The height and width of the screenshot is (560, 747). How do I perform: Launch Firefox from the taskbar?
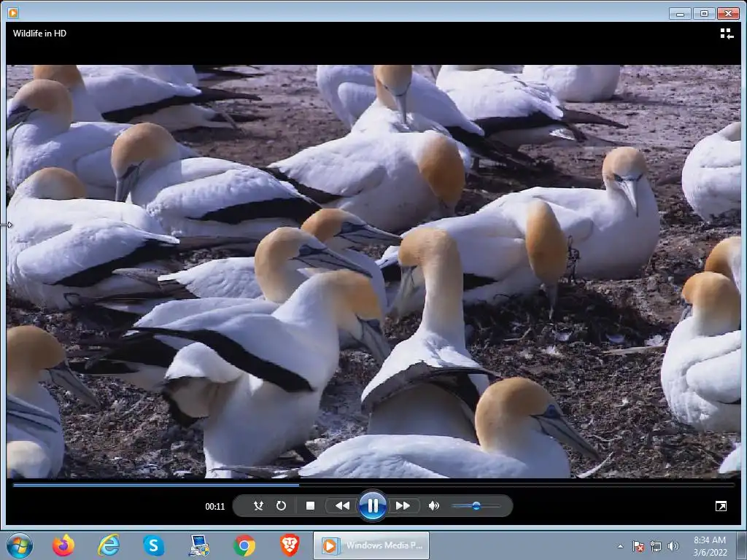[x=63, y=545]
